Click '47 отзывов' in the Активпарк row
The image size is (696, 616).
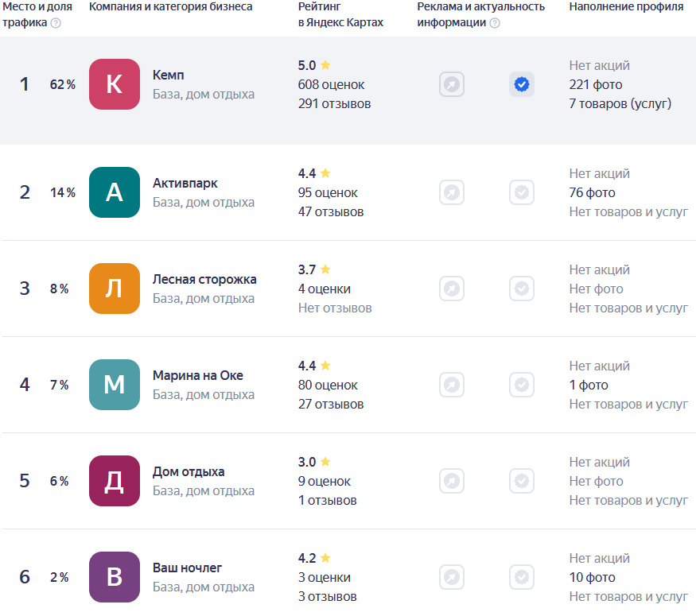[331, 211]
